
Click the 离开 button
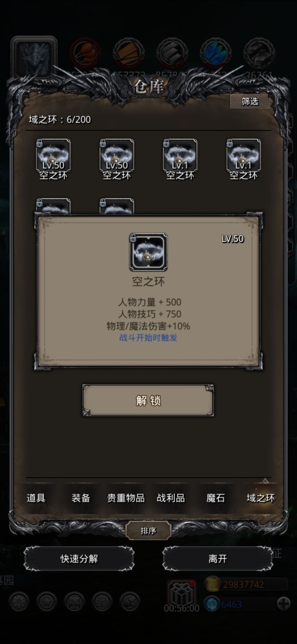(217, 559)
